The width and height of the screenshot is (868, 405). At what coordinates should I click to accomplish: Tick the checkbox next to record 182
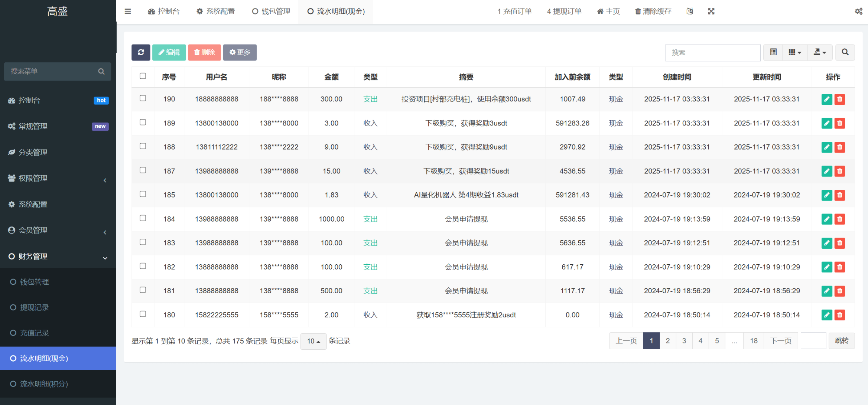(x=143, y=267)
